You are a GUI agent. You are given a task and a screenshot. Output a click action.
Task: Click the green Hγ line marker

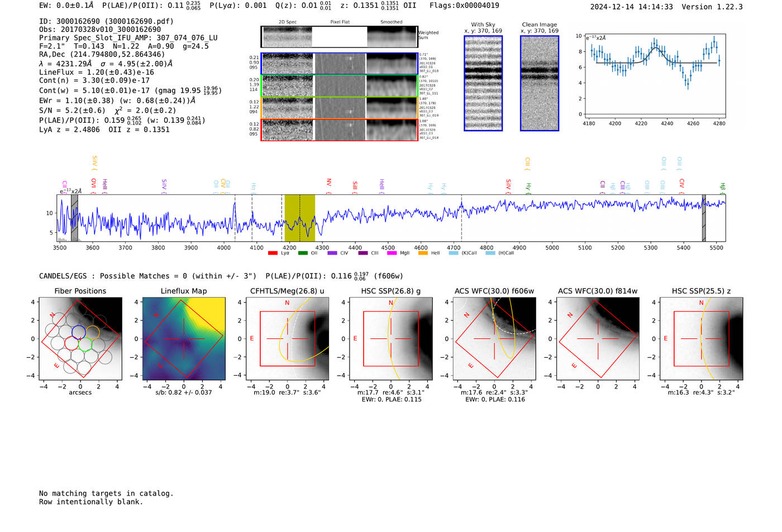(528, 188)
